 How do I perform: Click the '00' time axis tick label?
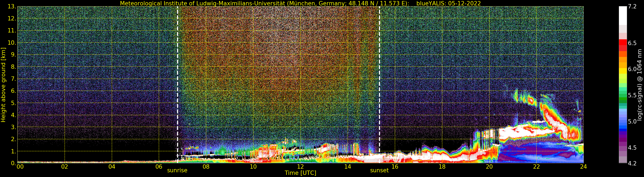(x=20, y=166)
